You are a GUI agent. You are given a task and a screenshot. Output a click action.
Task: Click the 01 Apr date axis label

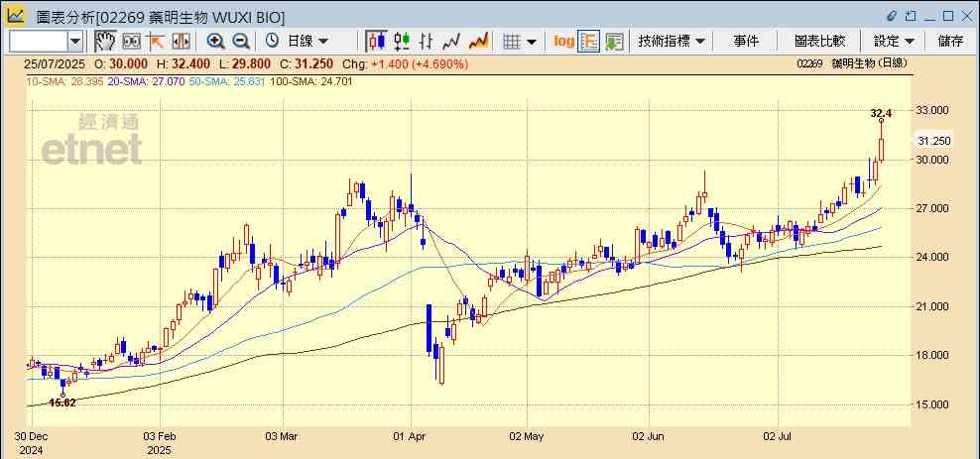[411, 436]
